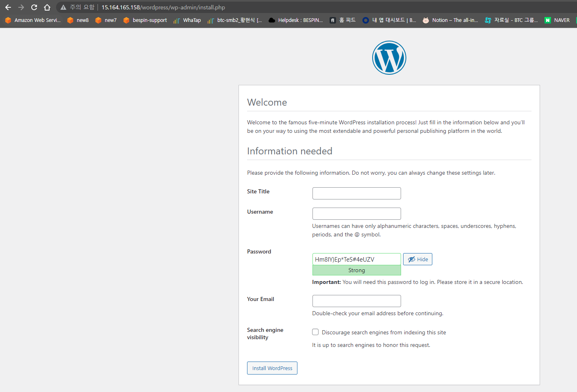
Task: Click the Your Email label
Action: (x=260, y=299)
